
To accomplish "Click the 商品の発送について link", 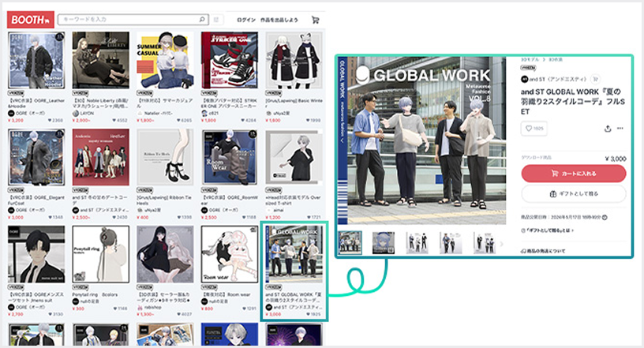I will pyautogui.click(x=543, y=251).
